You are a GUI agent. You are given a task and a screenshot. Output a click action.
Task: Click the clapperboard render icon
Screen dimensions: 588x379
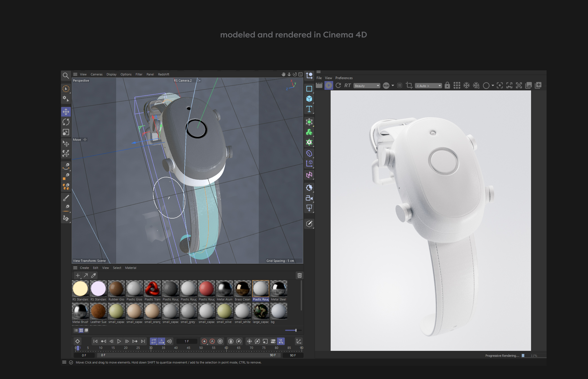pyautogui.click(x=319, y=85)
